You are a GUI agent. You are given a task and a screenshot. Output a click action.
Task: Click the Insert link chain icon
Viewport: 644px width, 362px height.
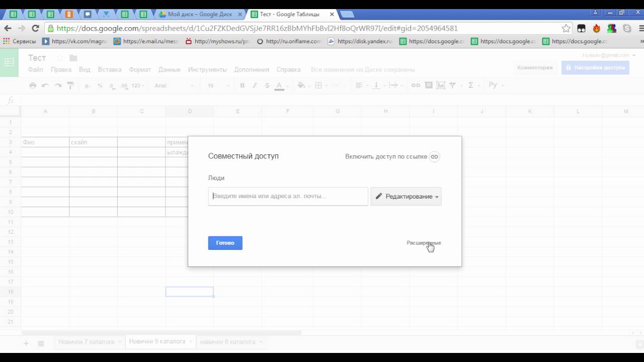click(416, 85)
